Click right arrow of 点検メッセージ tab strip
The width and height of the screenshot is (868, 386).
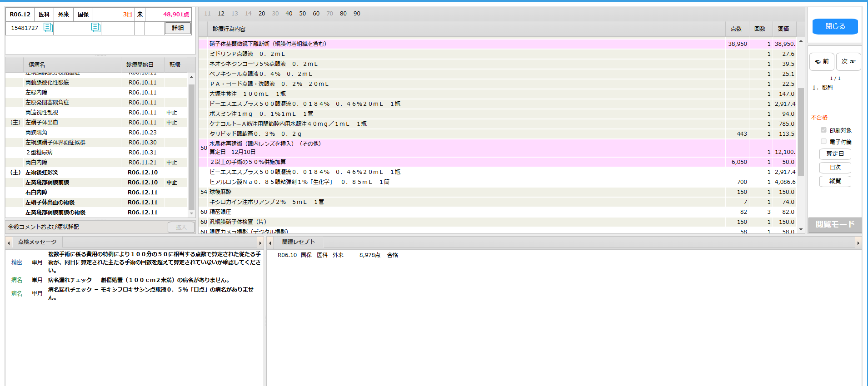point(260,242)
